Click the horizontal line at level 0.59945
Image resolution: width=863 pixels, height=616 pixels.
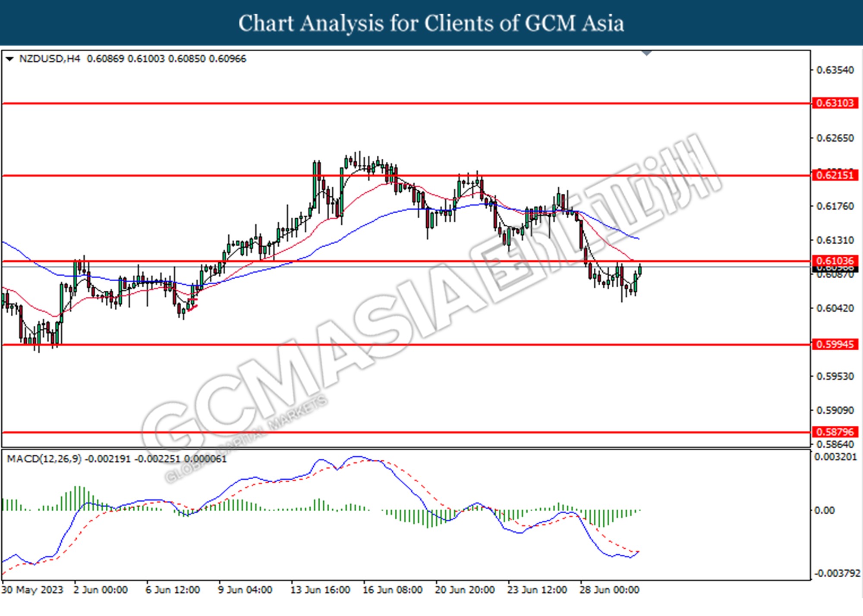(406, 345)
